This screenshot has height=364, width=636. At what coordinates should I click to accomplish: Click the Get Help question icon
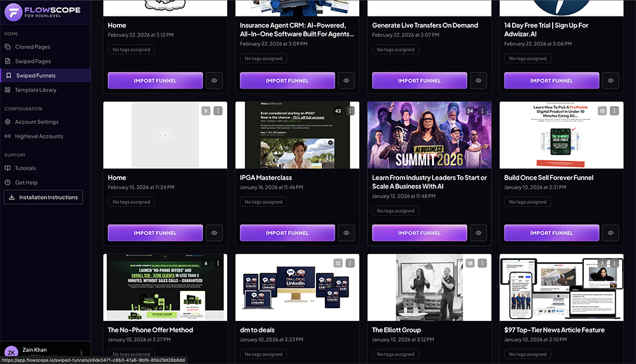point(8,183)
